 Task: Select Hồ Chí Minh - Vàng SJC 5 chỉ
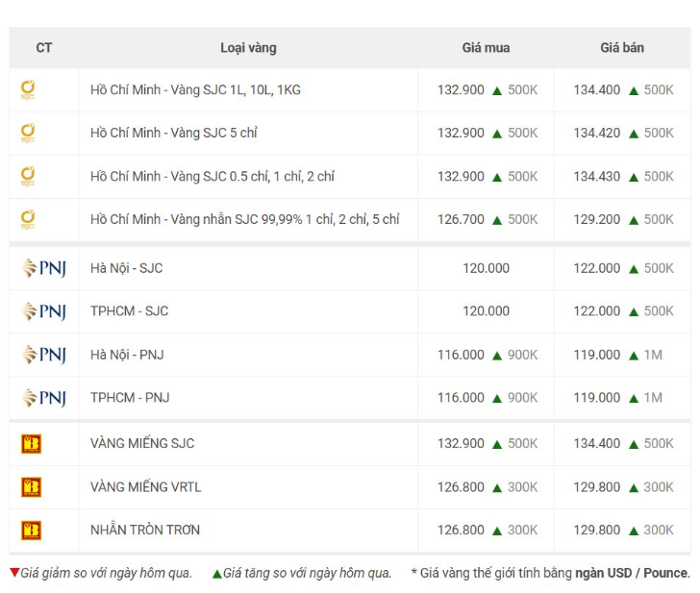click(174, 133)
